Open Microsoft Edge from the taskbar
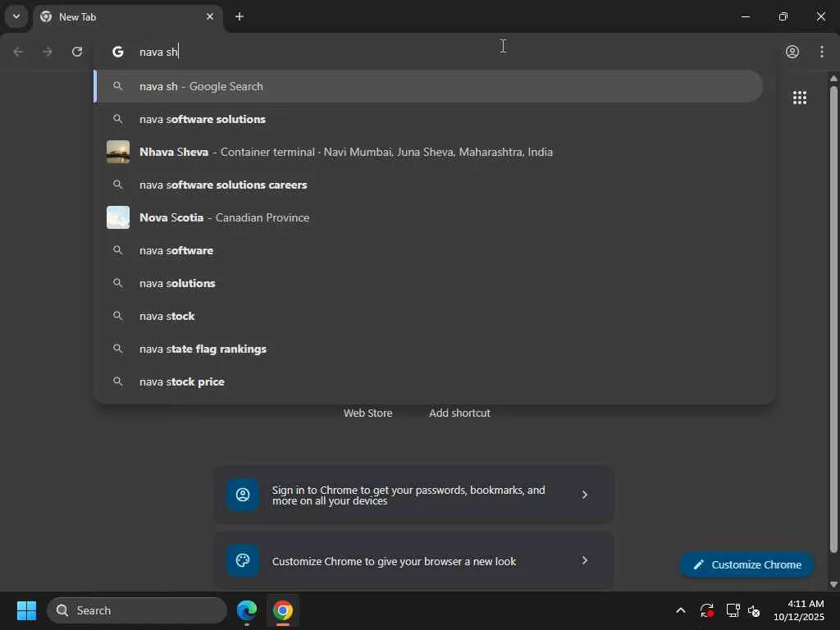The width and height of the screenshot is (840, 630). coord(247,610)
